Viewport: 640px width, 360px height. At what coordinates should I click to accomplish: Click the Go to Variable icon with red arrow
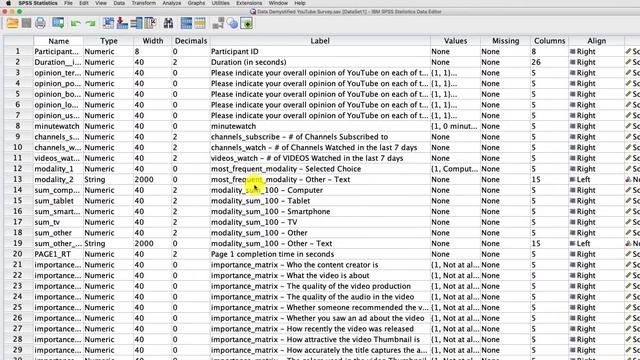(x=122, y=23)
